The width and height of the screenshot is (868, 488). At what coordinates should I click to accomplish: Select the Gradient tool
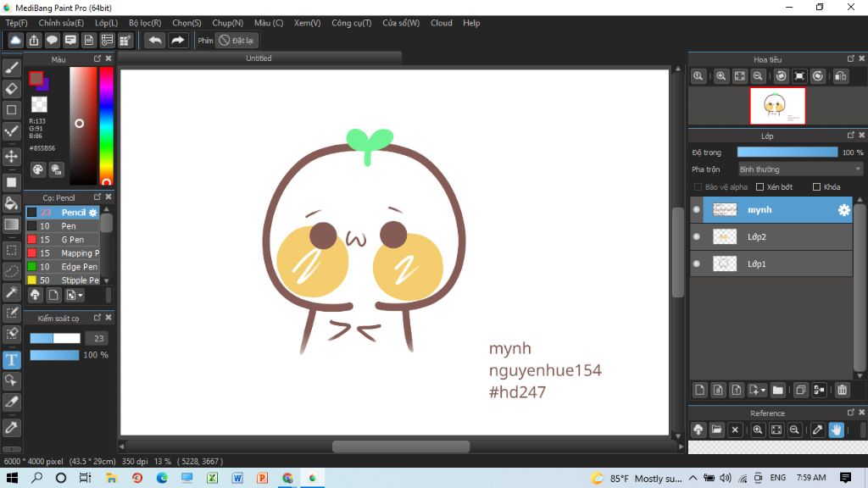pyautogui.click(x=12, y=225)
